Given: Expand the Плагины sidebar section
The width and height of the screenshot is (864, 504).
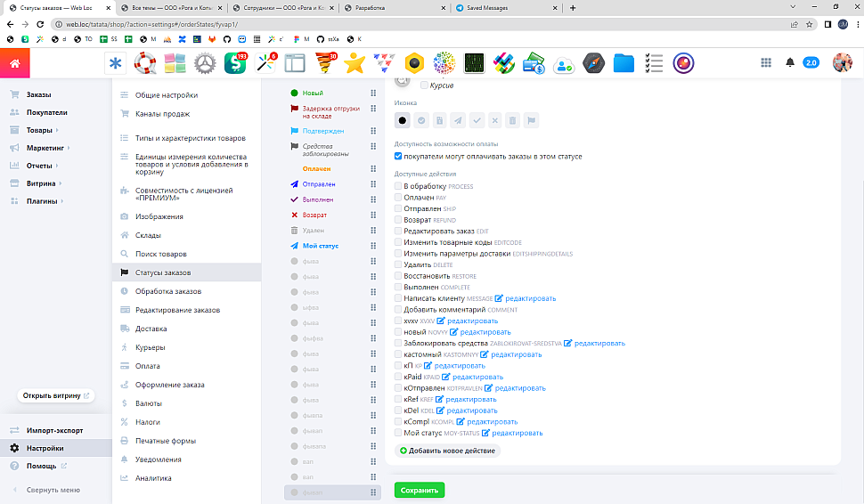Looking at the screenshot, I should point(62,201).
